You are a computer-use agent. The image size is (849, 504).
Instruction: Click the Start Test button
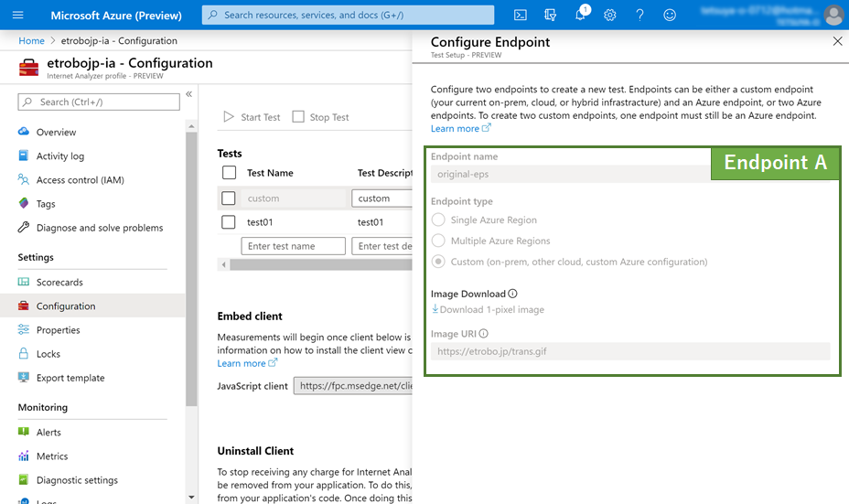(253, 117)
